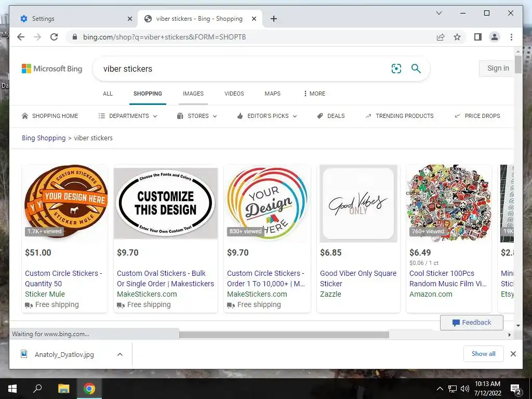Switch to the IMAGES tab
Image resolution: width=532 pixels, height=399 pixels.
pos(193,94)
